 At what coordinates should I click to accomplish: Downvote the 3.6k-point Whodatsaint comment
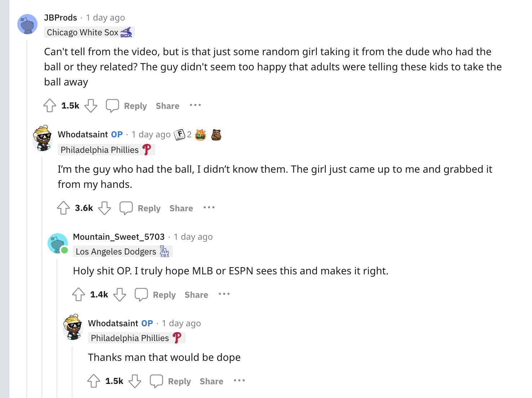[x=105, y=208]
